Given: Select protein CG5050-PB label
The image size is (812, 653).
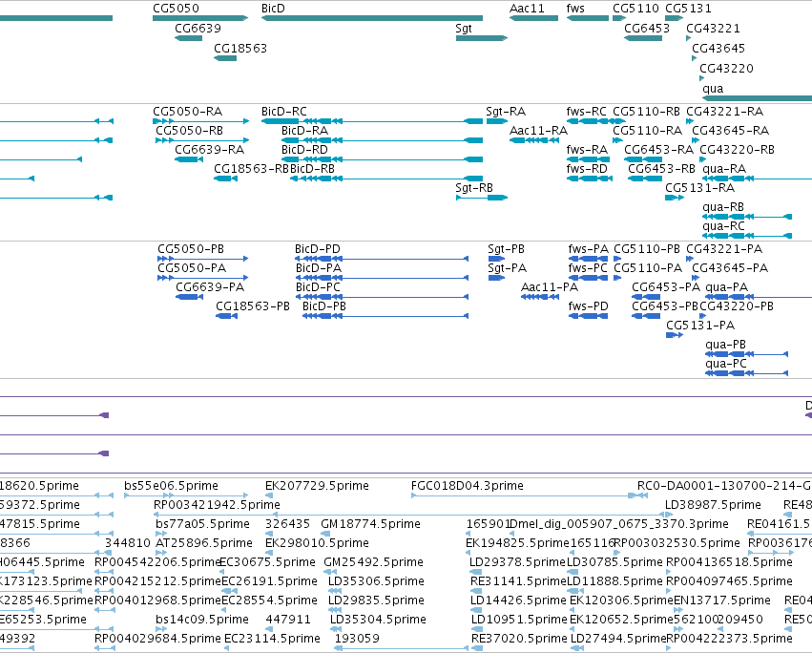Looking at the screenshot, I should pos(191,249).
